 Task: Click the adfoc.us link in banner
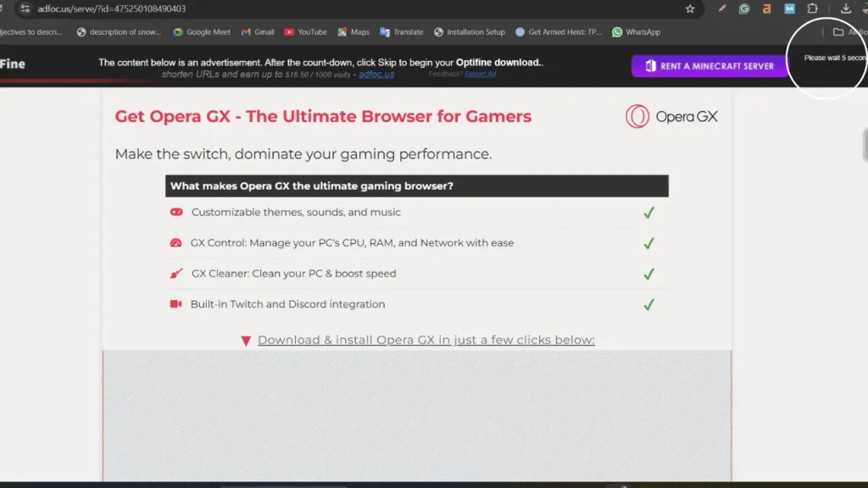[376, 75]
